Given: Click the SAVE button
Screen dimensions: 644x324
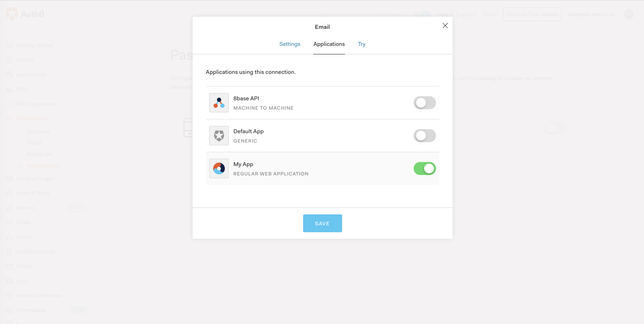Looking at the screenshot, I should [322, 223].
